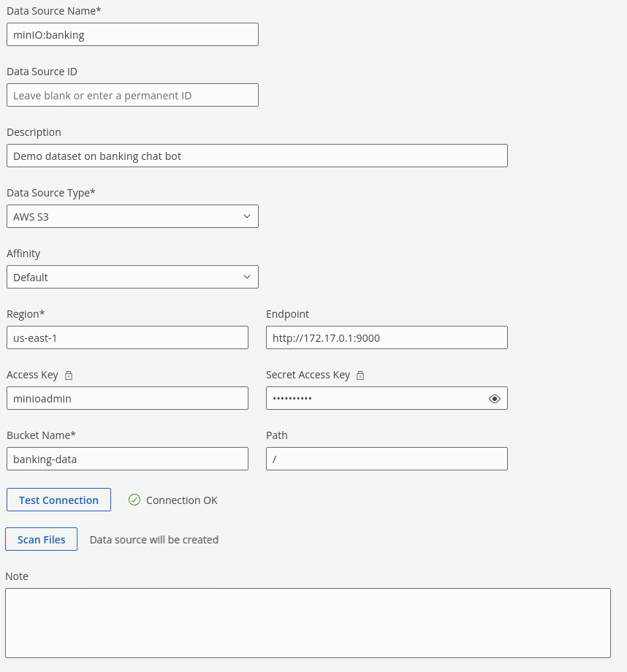Screen dimensions: 627x672
Task: Click inside the Note text area
Action: click(307, 622)
